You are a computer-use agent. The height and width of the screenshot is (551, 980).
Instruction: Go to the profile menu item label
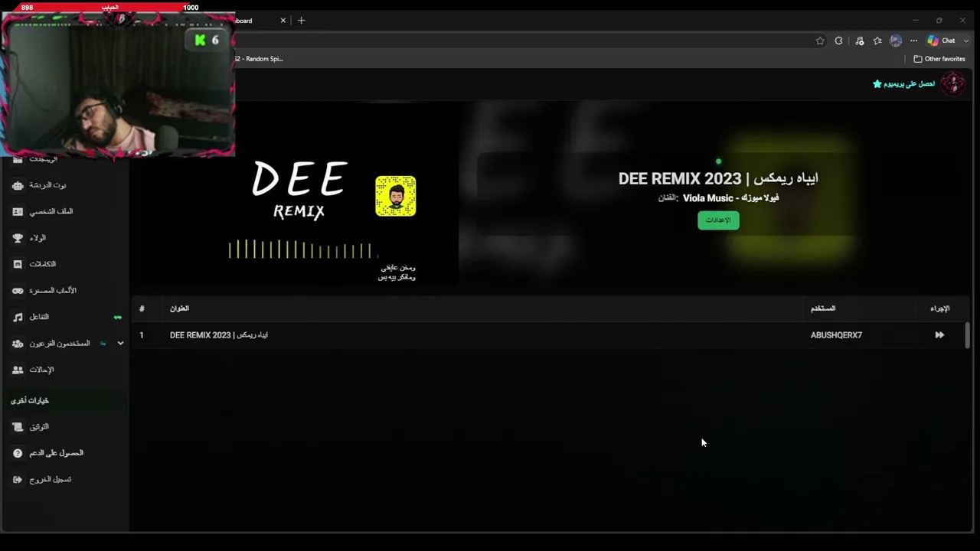[x=51, y=211]
